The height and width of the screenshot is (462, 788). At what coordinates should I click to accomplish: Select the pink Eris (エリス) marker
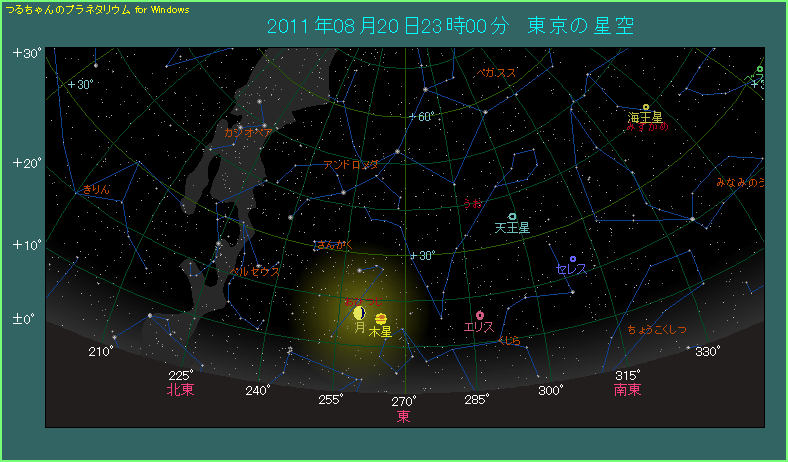pyautogui.click(x=480, y=315)
